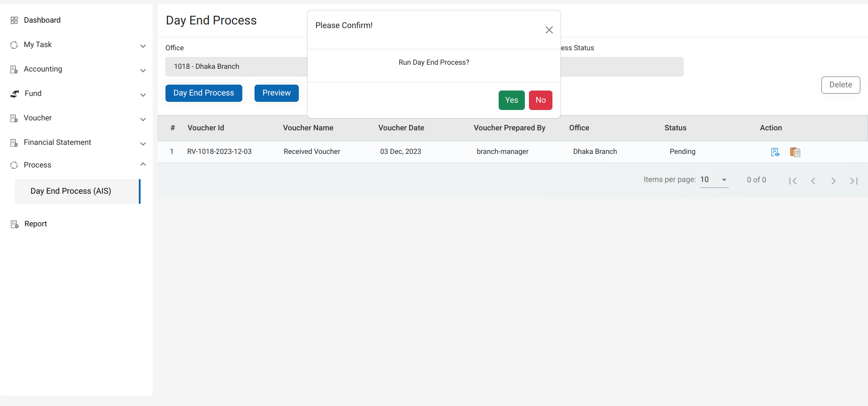Viewport: 868px width, 406px height.
Task: Click orange document icon in the Action column
Action: pos(795,152)
